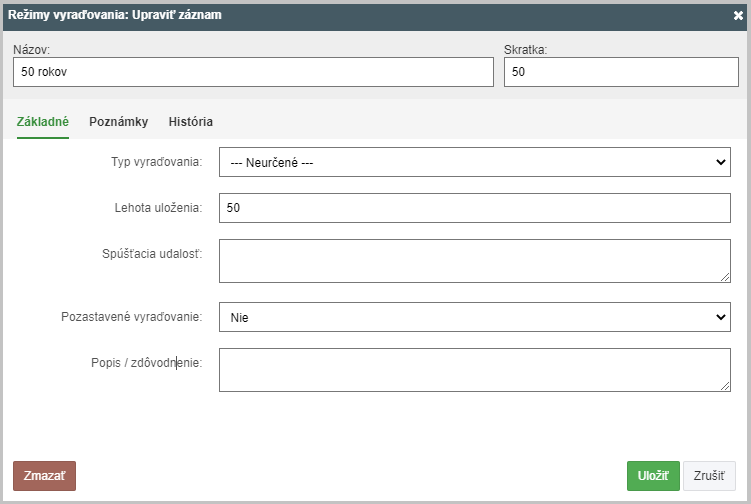Focus the Spúšťacia udalosť text area
This screenshot has height=504, width=751.
coord(475,261)
